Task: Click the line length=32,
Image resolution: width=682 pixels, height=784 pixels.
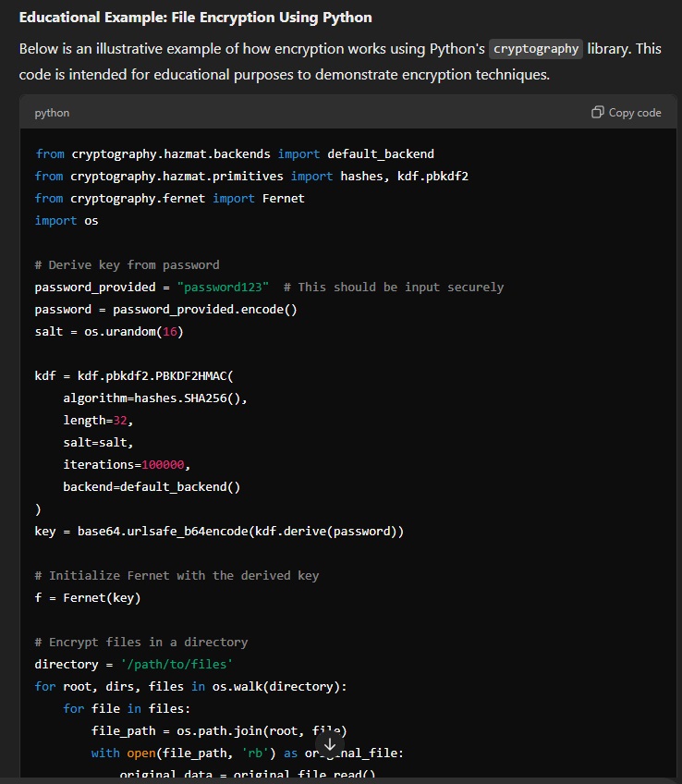Action: [98, 421]
